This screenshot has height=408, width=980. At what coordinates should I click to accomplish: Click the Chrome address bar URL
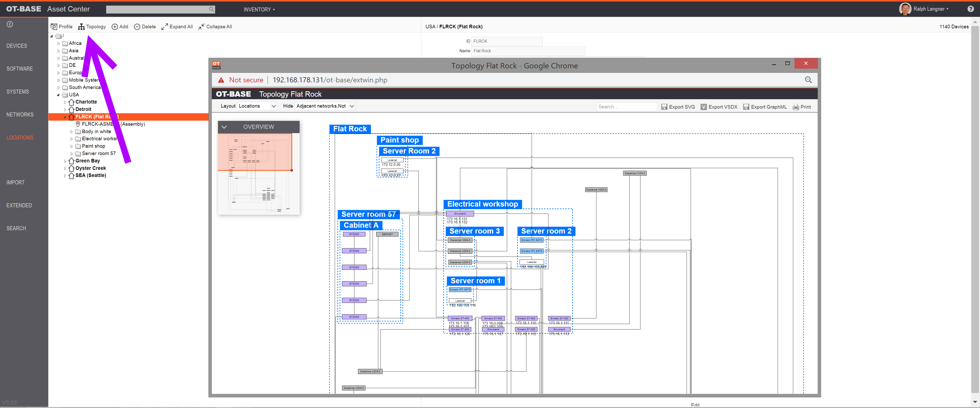pyautogui.click(x=330, y=80)
